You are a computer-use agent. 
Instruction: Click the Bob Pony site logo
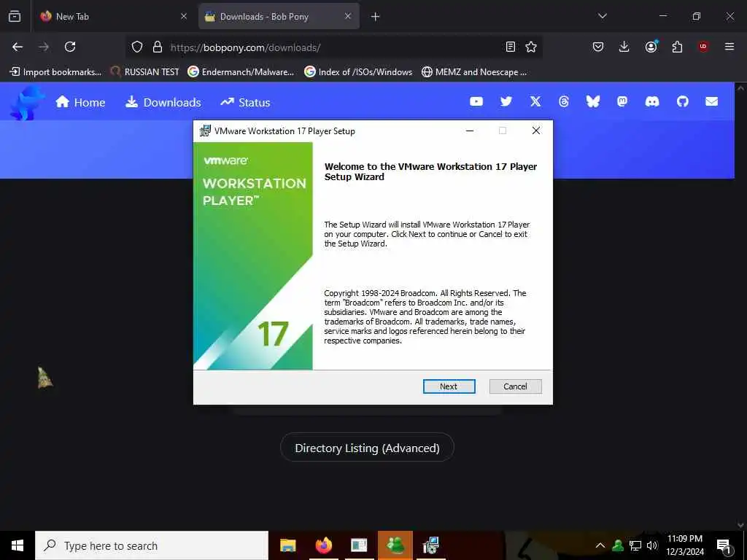(26, 102)
